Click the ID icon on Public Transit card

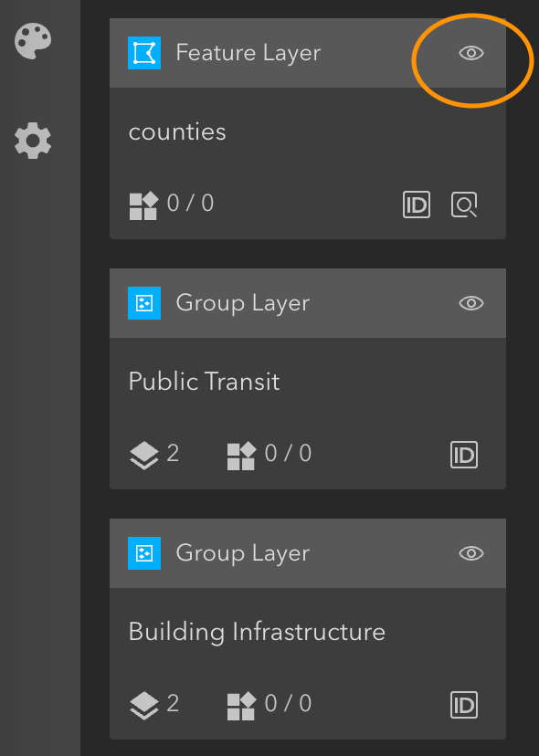pos(464,455)
